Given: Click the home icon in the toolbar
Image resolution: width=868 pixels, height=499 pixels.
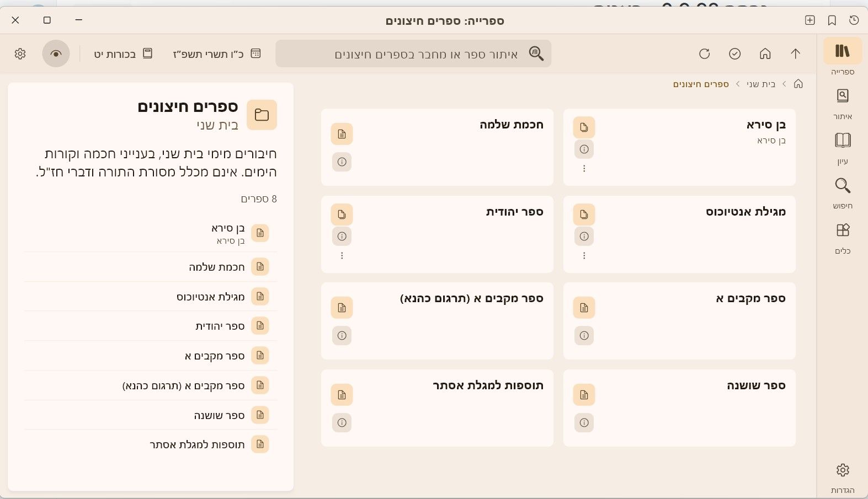Looking at the screenshot, I should click(765, 53).
